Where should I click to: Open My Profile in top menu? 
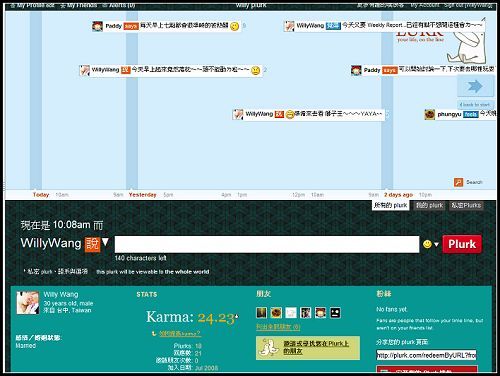pyautogui.click(x=32, y=5)
